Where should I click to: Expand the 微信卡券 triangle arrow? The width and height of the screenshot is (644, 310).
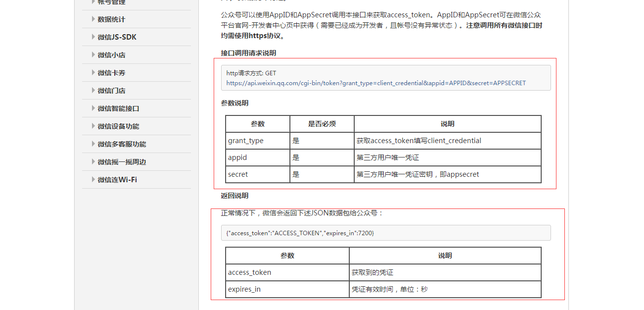coord(93,72)
